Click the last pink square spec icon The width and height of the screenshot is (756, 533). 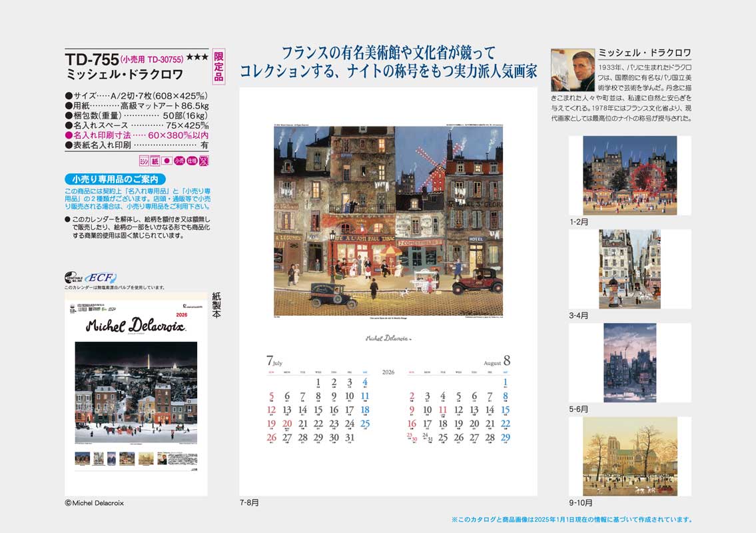pos(204,161)
